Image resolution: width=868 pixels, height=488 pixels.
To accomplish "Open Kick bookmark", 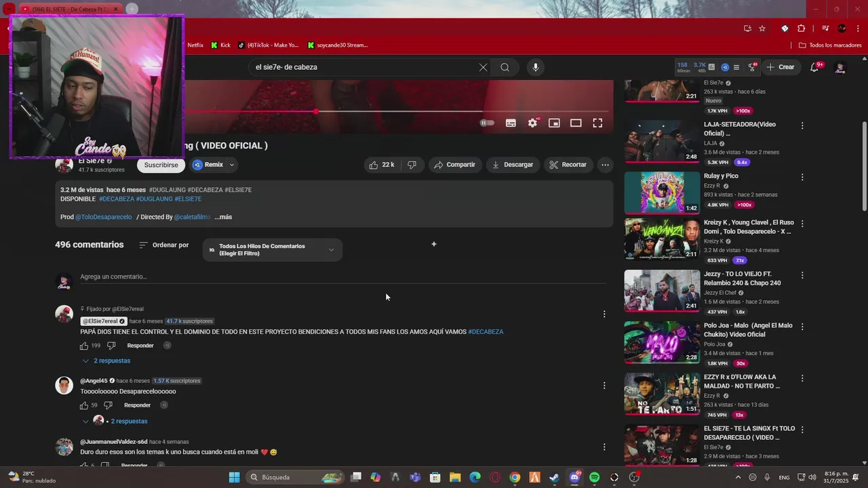I will point(220,45).
